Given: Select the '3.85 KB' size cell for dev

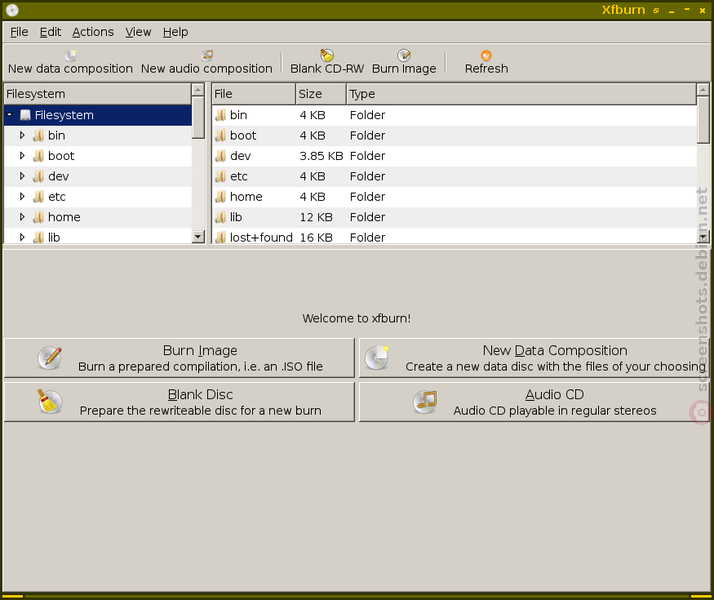Looking at the screenshot, I should click(321, 156).
